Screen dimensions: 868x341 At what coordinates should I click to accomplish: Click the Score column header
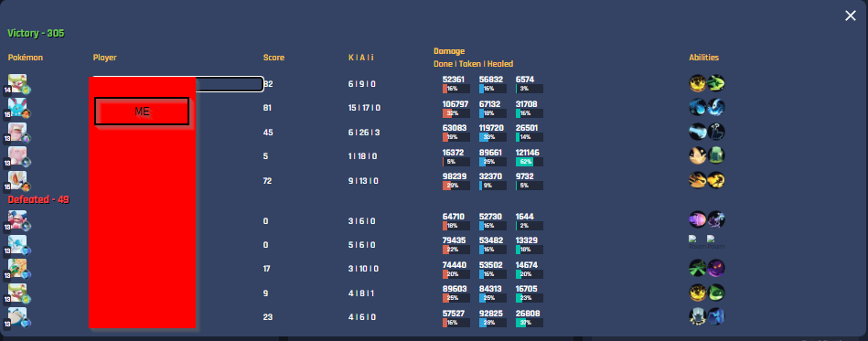tap(273, 58)
